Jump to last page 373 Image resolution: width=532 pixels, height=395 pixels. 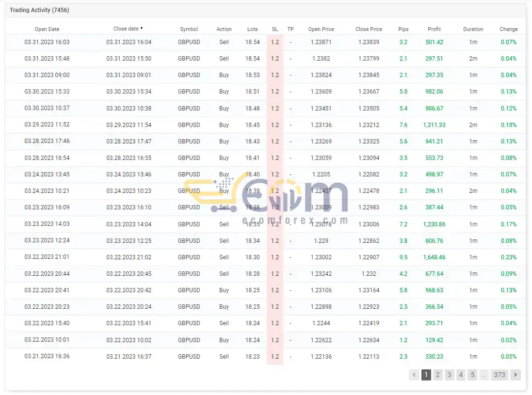[499, 375]
